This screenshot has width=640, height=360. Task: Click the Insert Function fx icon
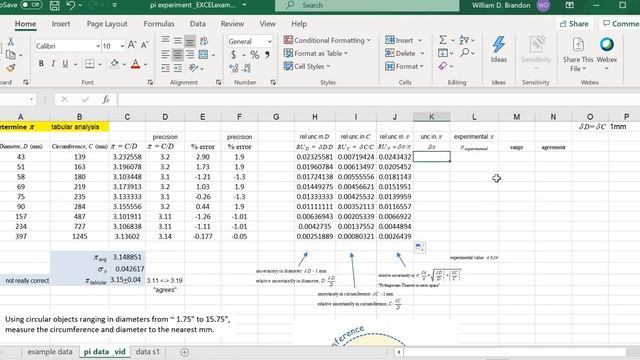click(x=106, y=99)
